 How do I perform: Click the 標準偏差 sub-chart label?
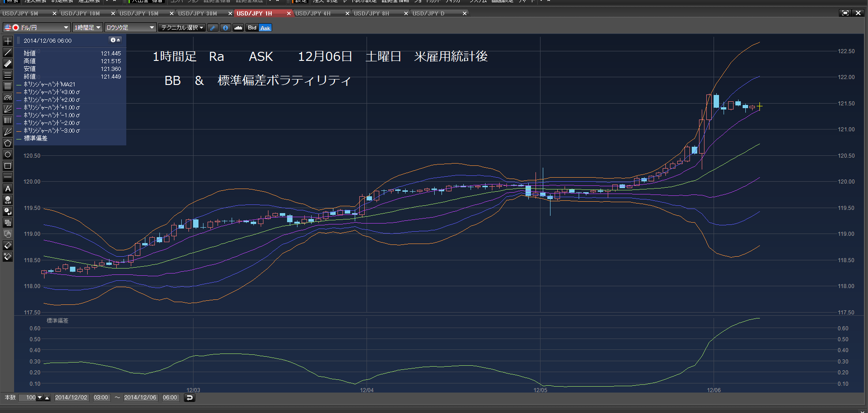(x=57, y=321)
